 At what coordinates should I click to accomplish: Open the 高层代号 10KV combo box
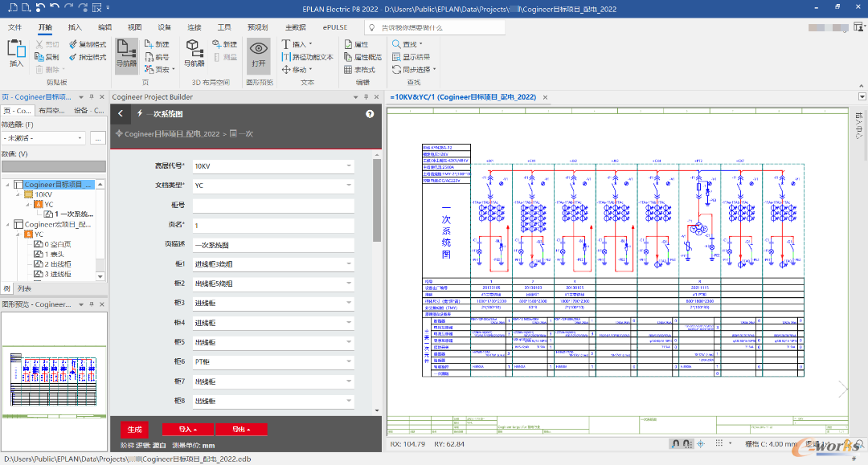[x=273, y=166]
